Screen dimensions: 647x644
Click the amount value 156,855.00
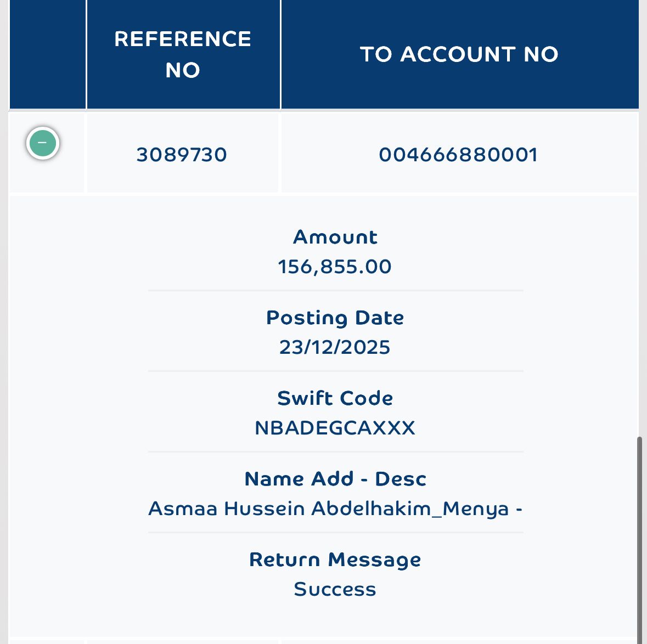pos(335,267)
